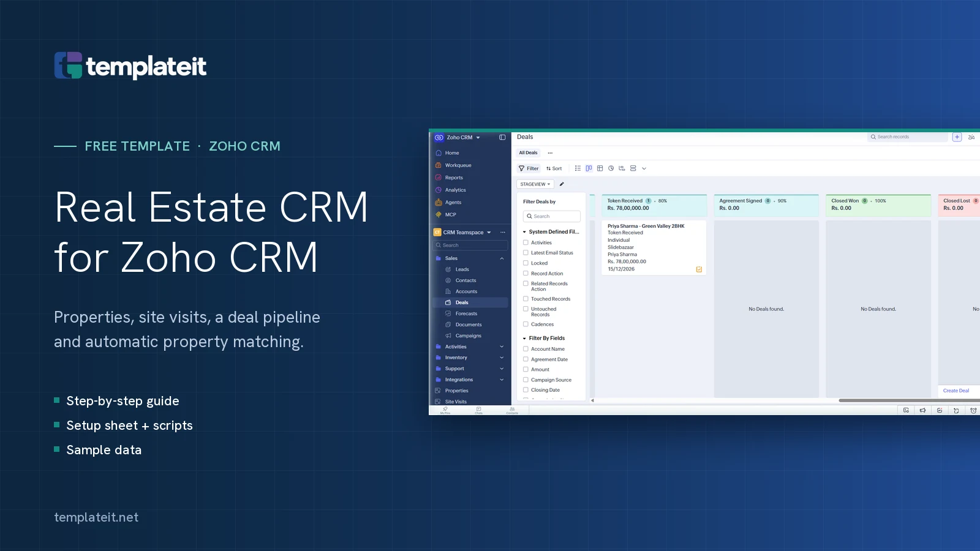Switch to table sheet view icon
The height and width of the screenshot is (551, 980).
[600, 168]
